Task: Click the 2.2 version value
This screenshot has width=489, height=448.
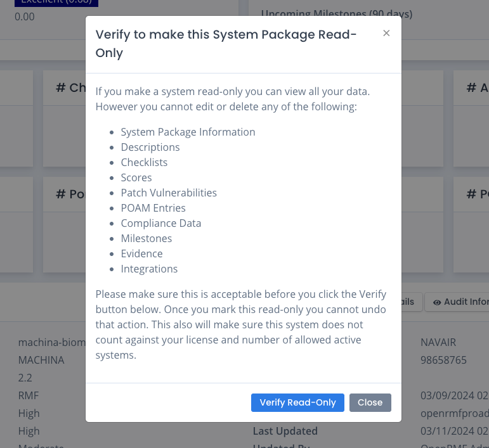Action: click(25, 378)
